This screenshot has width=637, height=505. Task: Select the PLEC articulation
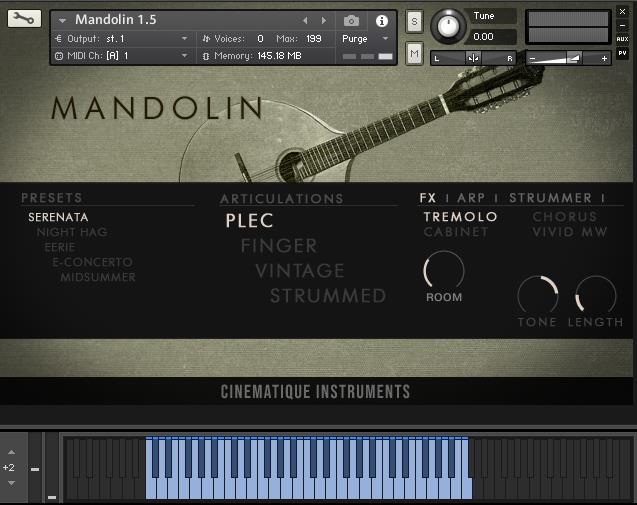coord(249,221)
